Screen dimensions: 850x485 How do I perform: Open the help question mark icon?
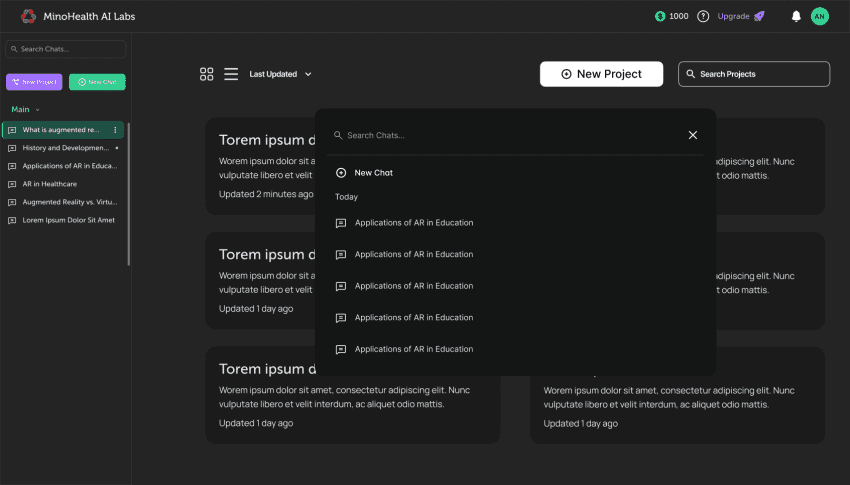coord(703,16)
